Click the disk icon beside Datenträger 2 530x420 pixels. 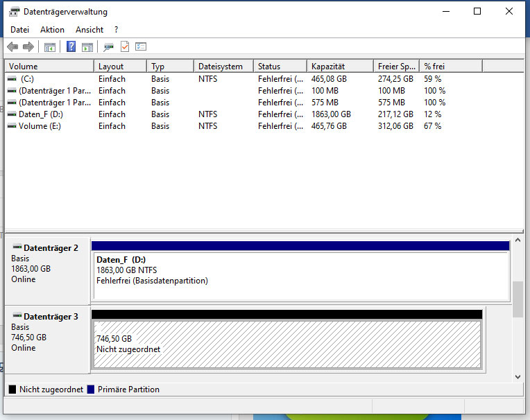click(x=17, y=247)
